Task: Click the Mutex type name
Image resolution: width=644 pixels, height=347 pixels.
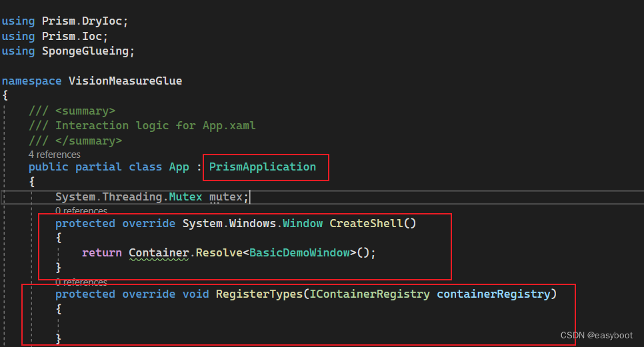Action: [x=185, y=197]
